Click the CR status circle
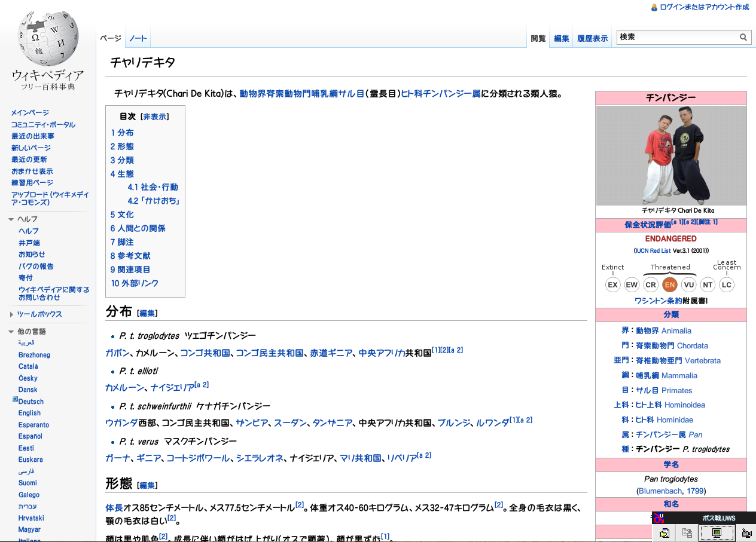Image resolution: width=756 pixels, height=542 pixels. (x=651, y=285)
